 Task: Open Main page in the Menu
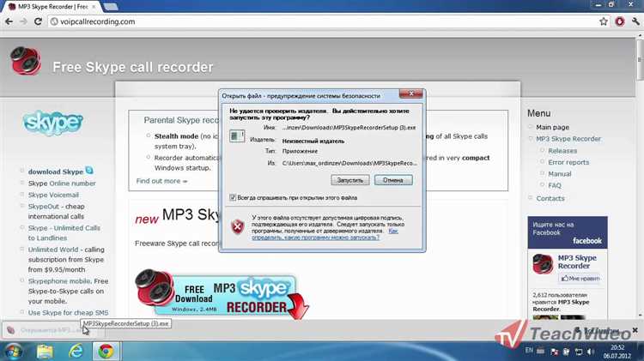[552, 127]
